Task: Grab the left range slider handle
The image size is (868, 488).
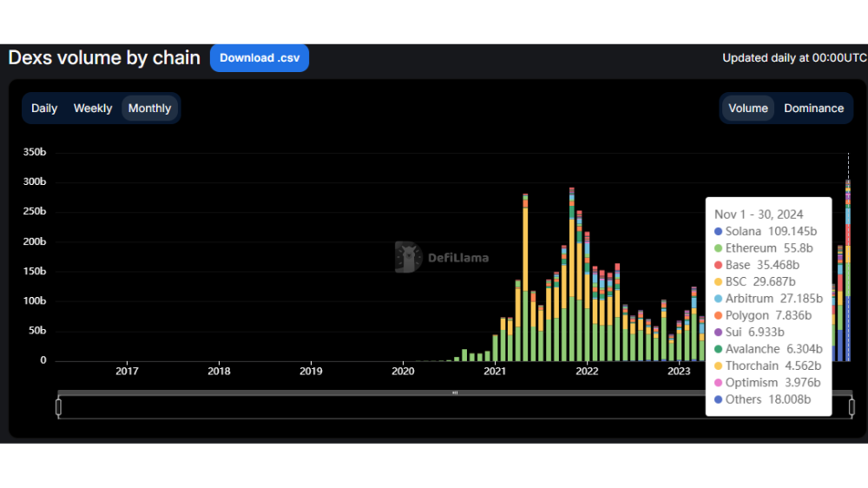Action: click(59, 408)
